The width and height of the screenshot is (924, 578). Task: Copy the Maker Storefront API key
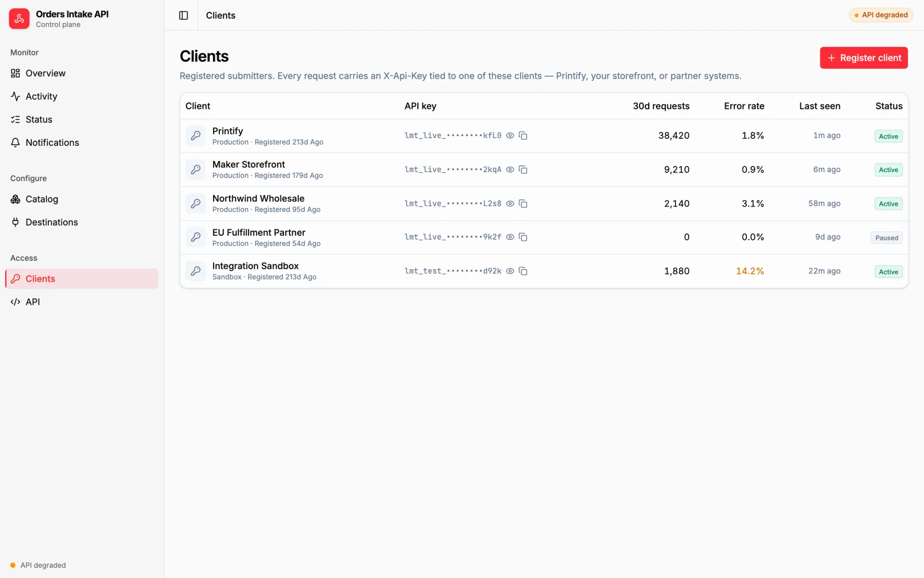(x=523, y=170)
